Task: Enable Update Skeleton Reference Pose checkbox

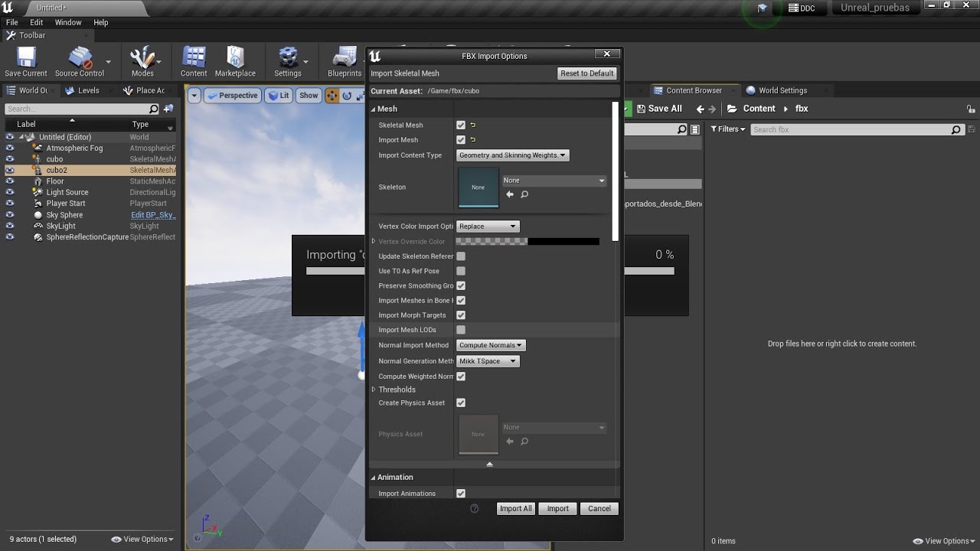Action: coord(461,256)
